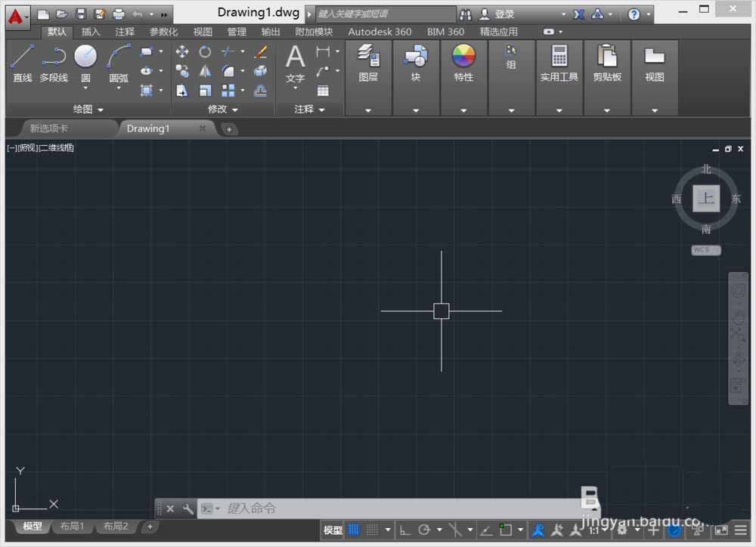Viewport: 756px width, 547px height.
Task: Switch to the 插入 ribbon tab
Action: click(91, 32)
